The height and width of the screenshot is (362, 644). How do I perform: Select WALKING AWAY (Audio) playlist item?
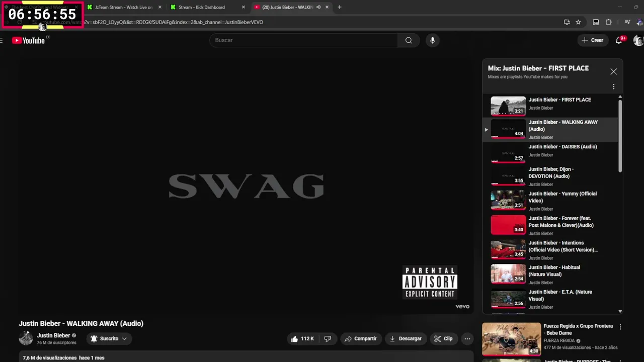point(550,130)
